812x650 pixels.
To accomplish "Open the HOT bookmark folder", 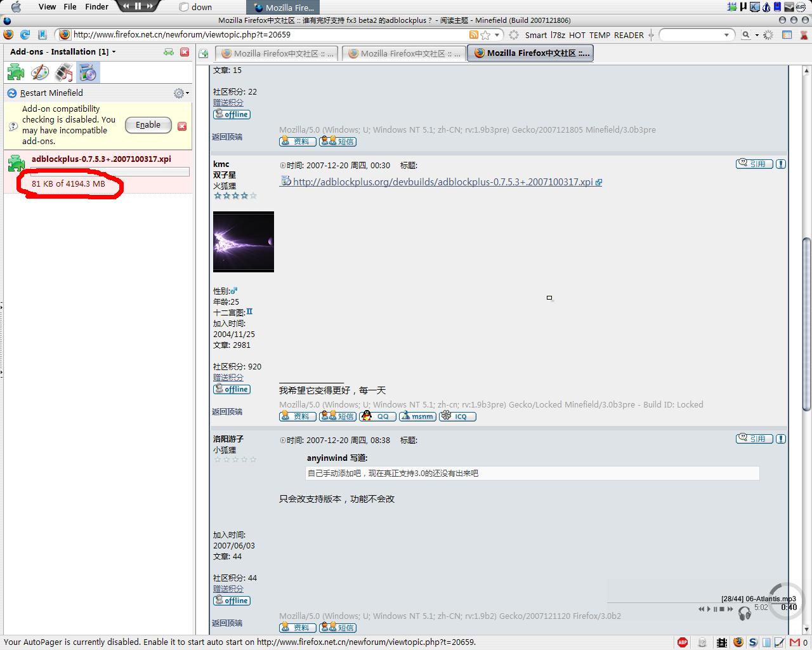I will [x=577, y=36].
